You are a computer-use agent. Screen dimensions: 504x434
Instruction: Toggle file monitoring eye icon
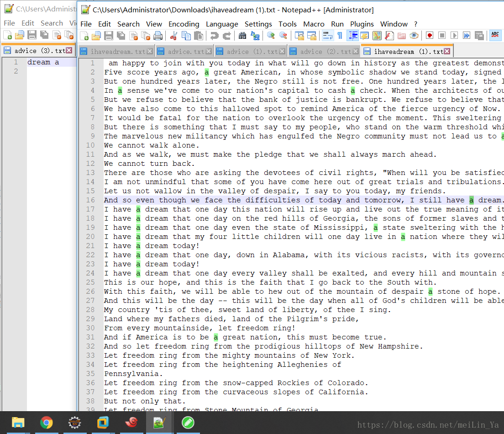414,36
